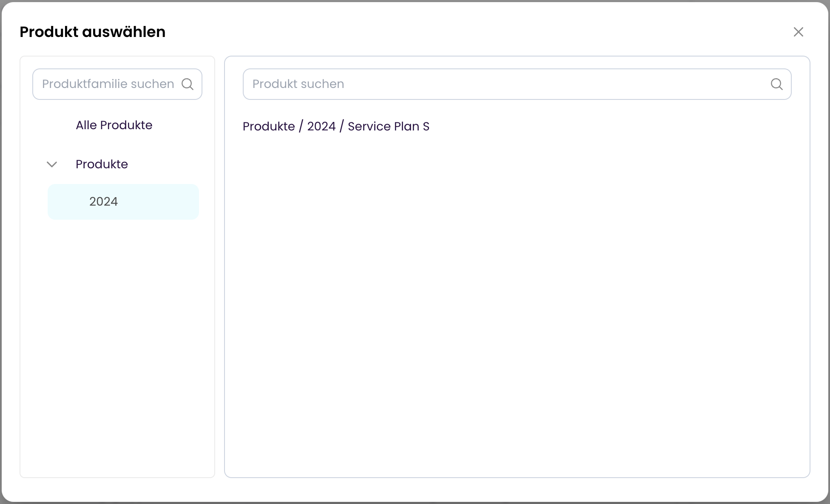Select Alle Produkte in family list
This screenshot has width=830, height=504.
114,125
